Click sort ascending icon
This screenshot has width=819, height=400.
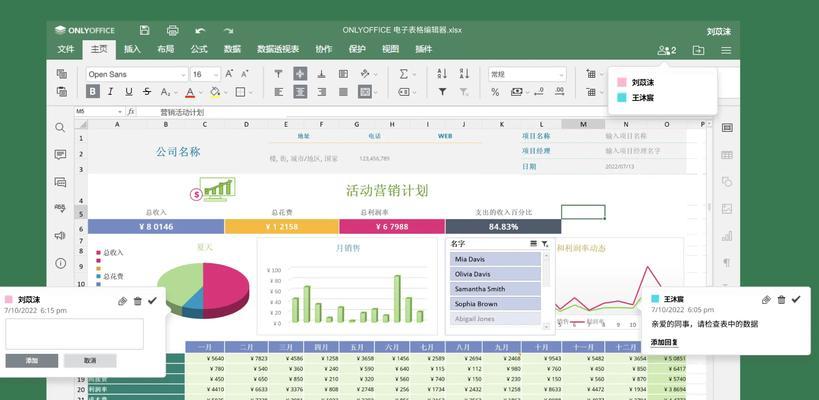pyautogui.click(x=442, y=74)
